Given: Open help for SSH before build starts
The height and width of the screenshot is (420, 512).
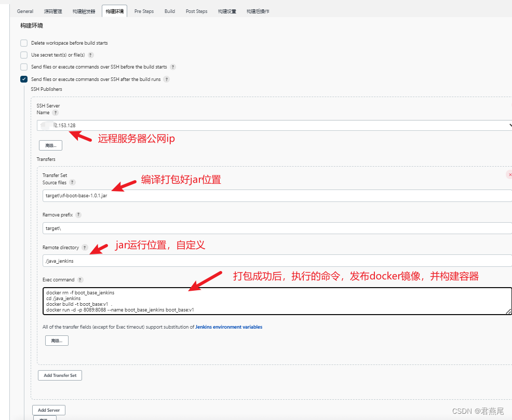Looking at the screenshot, I should 173,67.
